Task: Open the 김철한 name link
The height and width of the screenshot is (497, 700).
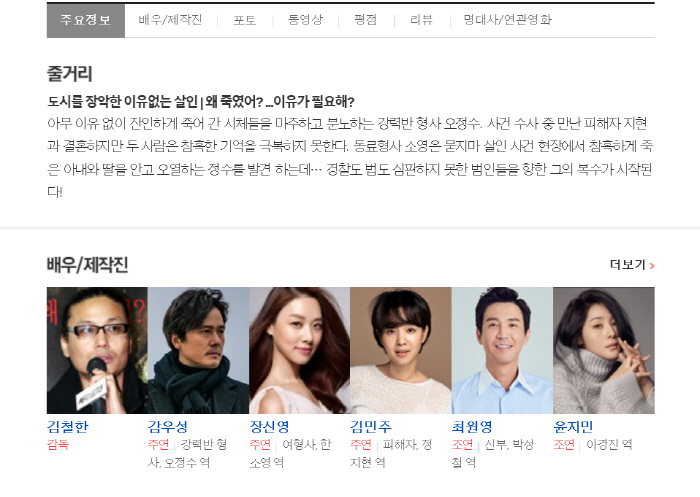Action: [x=68, y=427]
